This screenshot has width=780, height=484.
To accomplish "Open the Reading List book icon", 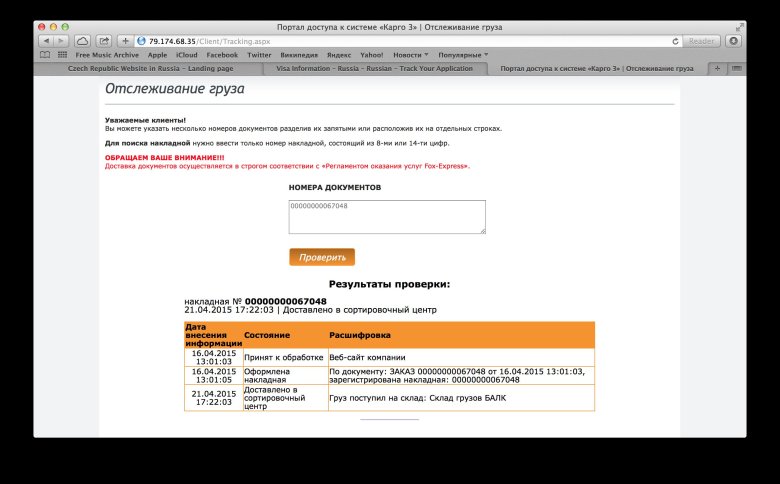I will point(45,55).
